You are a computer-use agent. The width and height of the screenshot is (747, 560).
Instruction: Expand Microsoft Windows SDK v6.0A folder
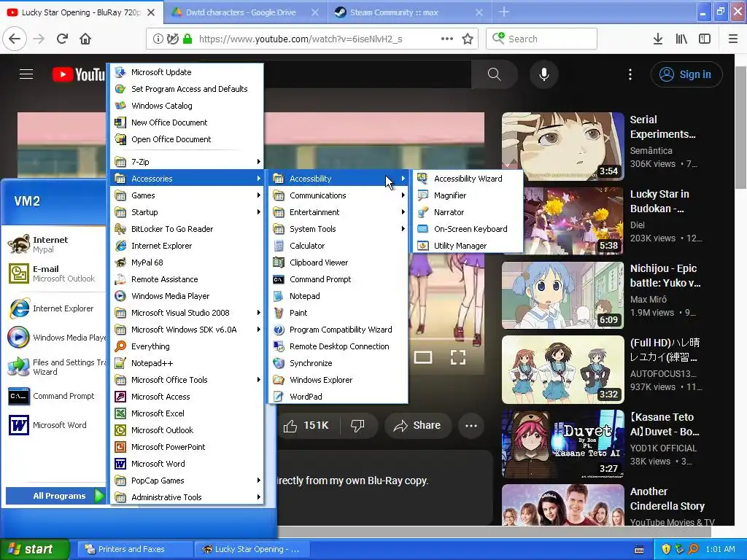click(187, 330)
